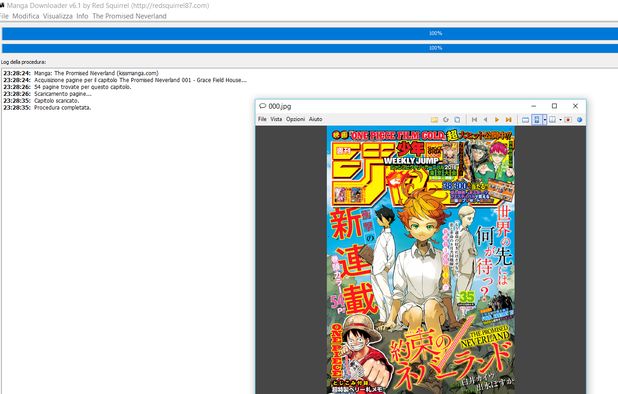618x394 pixels.
Task: Click the reload icon in viewer toolbar
Action: point(446,119)
